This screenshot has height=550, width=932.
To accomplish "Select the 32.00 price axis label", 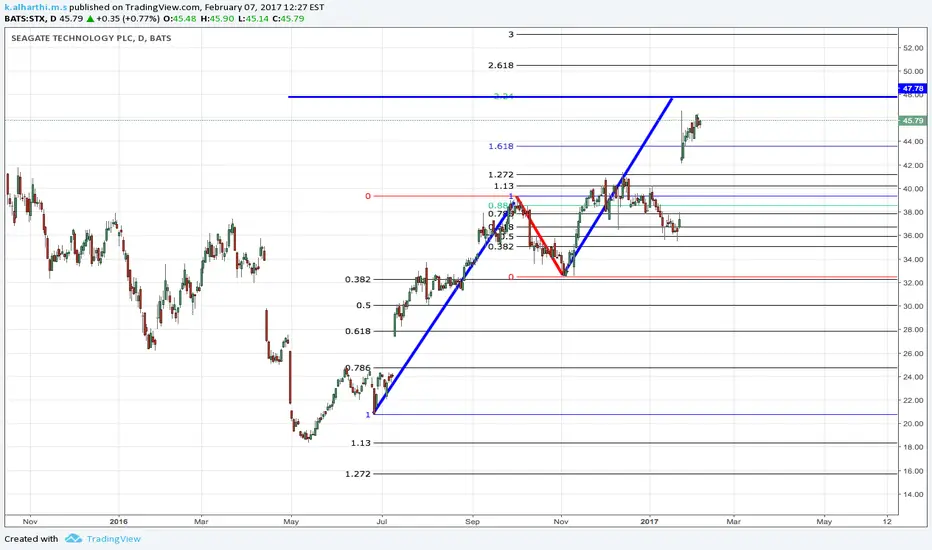I will [x=914, y=283].
